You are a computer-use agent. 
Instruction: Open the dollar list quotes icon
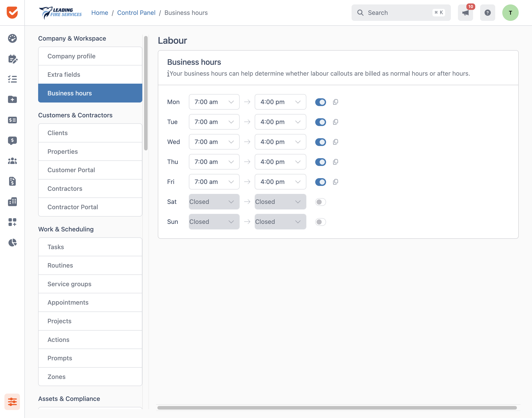click(x=12, y=120)
